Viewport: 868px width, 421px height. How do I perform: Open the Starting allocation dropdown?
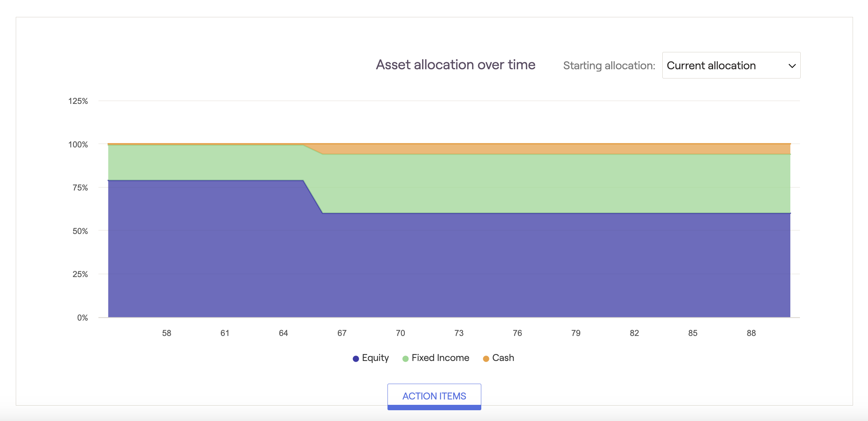(731, 65)
